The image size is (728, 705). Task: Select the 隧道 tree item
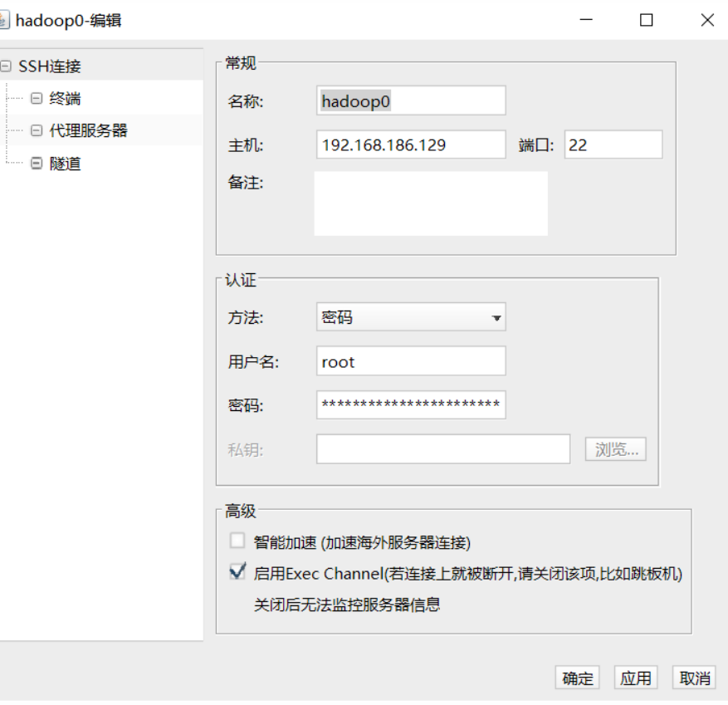point(65,164)
